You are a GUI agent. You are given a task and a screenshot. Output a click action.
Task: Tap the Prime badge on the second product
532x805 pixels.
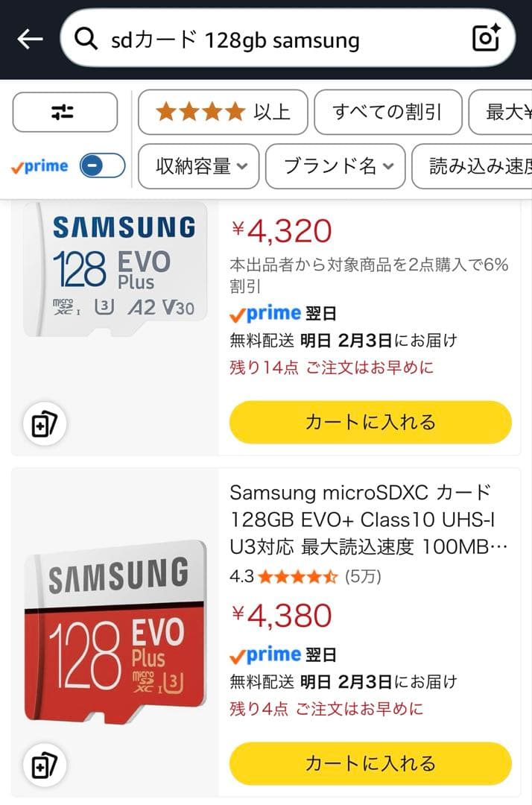point(266,654)
